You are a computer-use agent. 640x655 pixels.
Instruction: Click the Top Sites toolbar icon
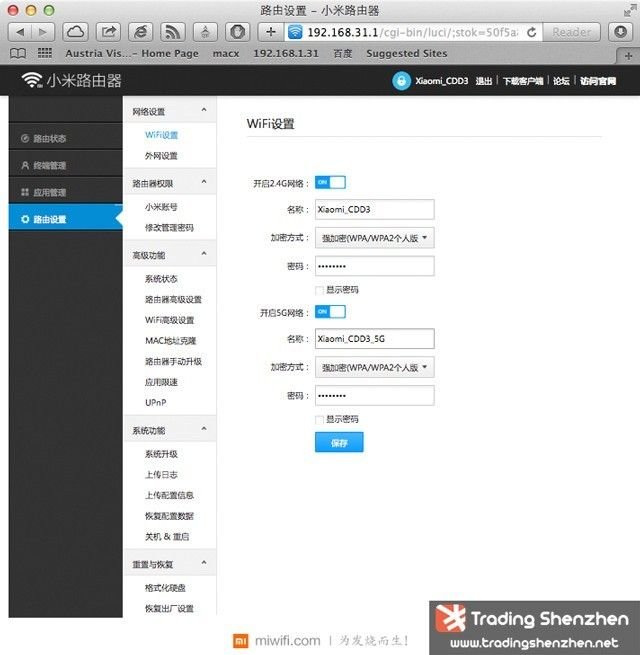(x=205, y=32)
